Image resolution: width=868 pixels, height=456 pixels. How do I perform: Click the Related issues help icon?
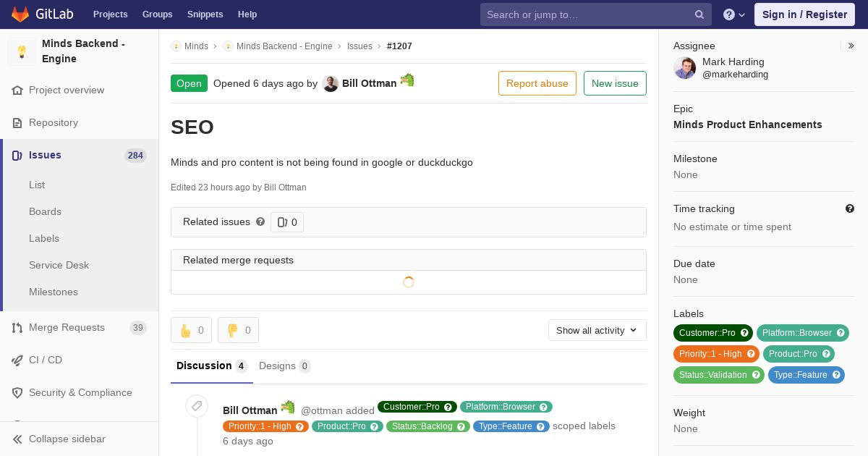click(x=260, y=222)
